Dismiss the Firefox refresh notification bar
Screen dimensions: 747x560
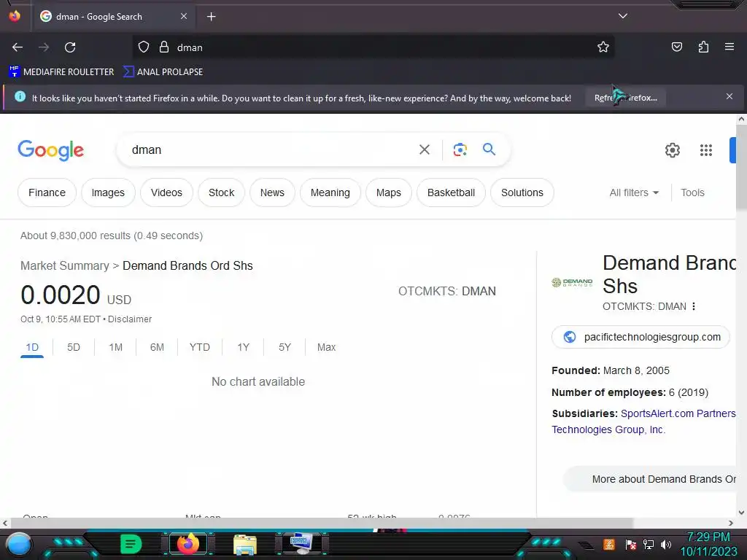point(729,97)
